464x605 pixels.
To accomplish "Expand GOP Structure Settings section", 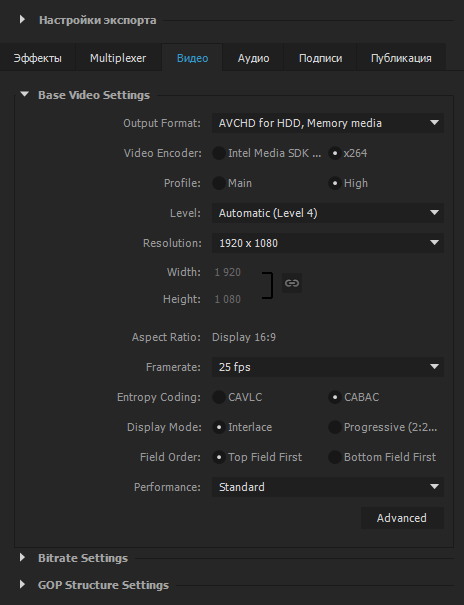I will [22, 584].
